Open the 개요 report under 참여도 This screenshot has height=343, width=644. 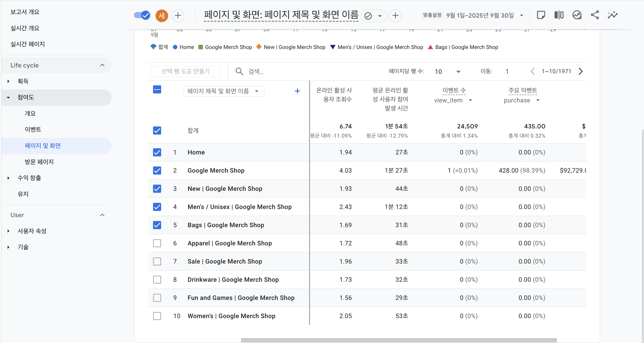[x=30, y=113]
